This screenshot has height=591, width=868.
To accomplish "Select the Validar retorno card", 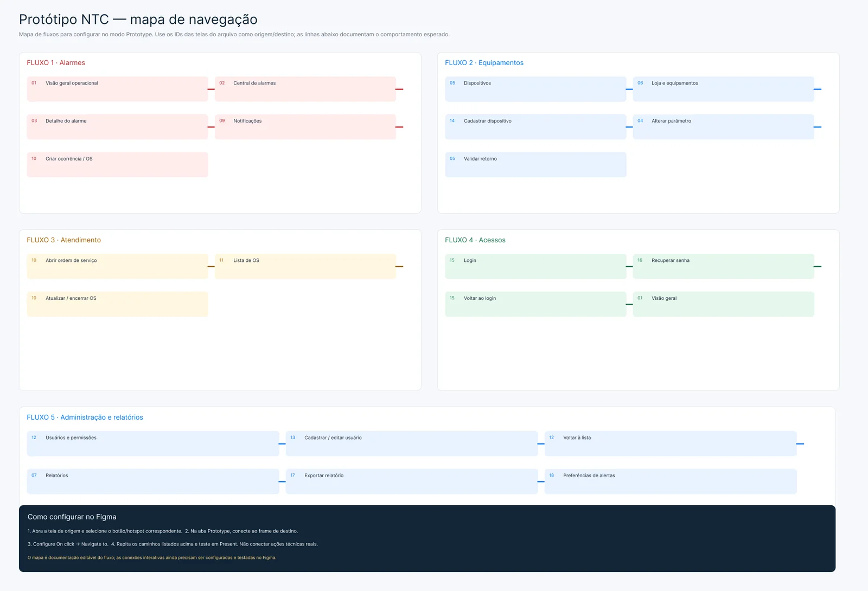I will (535, 165).
